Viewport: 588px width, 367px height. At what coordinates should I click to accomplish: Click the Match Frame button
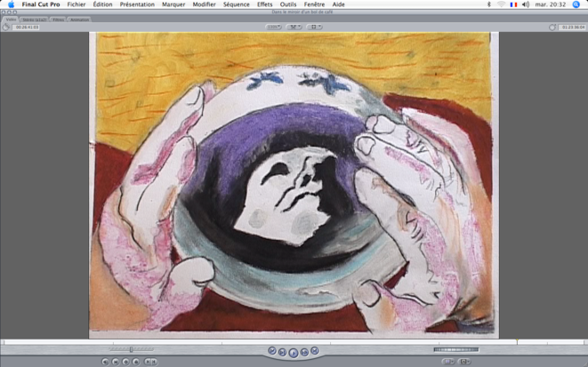(x=105, y=362)
